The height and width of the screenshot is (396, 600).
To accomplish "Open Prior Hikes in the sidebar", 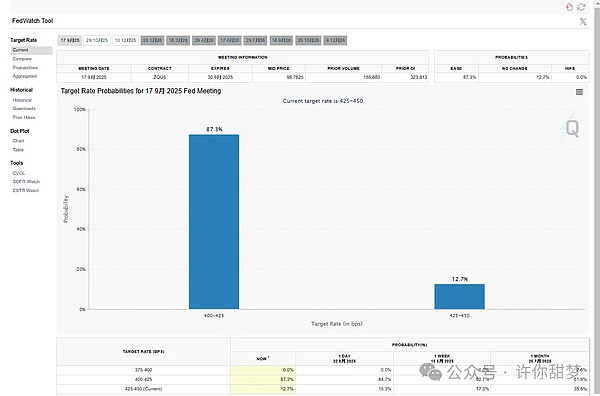I will click(x=24, y=117).
